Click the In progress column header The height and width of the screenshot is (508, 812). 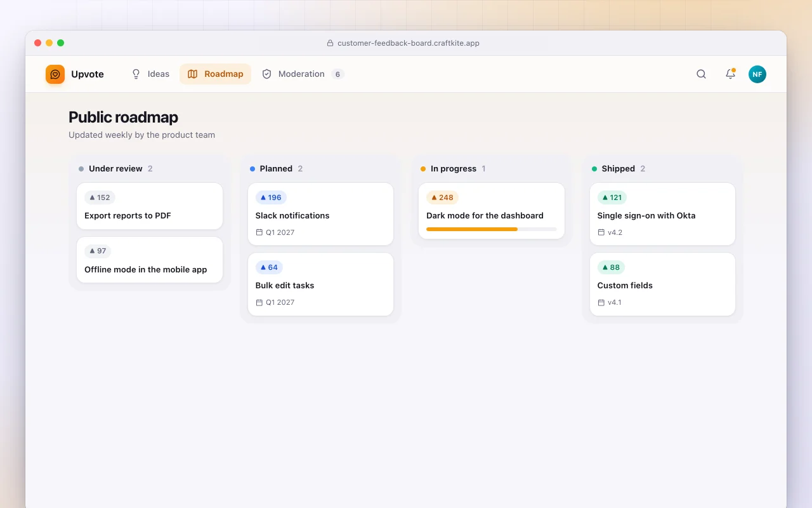(x=453, y=169)
